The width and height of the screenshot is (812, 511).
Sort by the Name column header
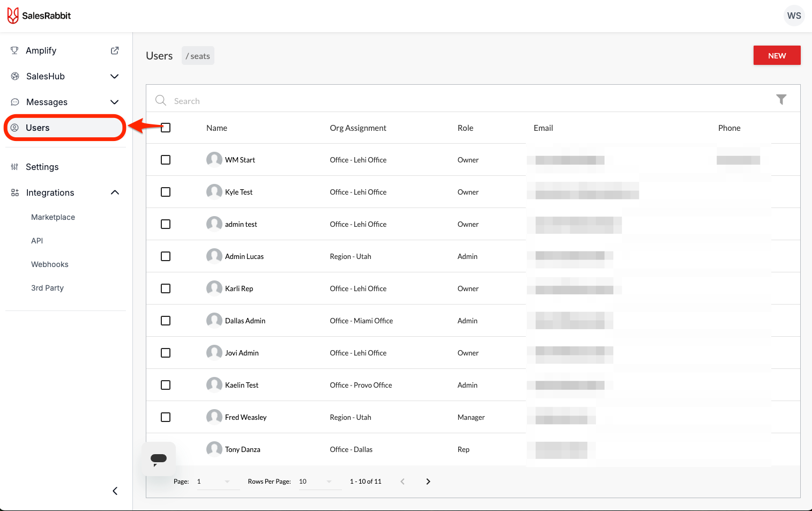(x=217, y=128)
